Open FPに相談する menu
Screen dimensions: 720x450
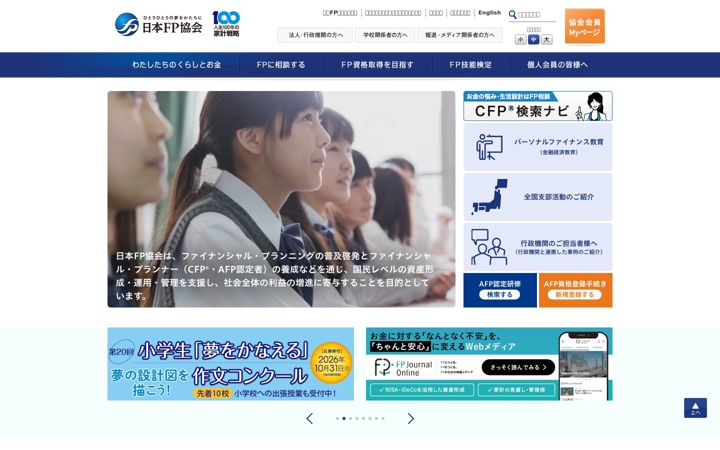[281, 65]
